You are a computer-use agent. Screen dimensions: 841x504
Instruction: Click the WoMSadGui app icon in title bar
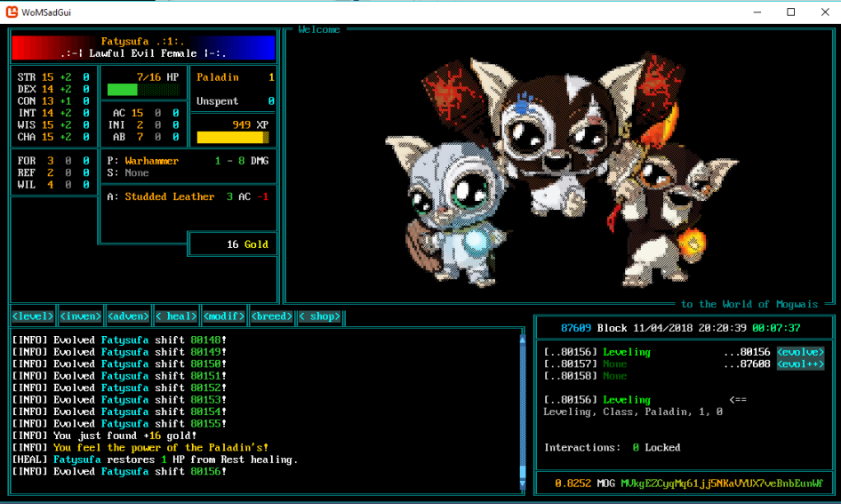(12, 12)
